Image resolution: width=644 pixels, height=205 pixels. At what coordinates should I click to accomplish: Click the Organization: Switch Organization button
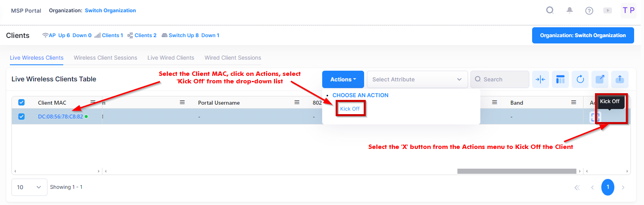click(x=583, y=36)
